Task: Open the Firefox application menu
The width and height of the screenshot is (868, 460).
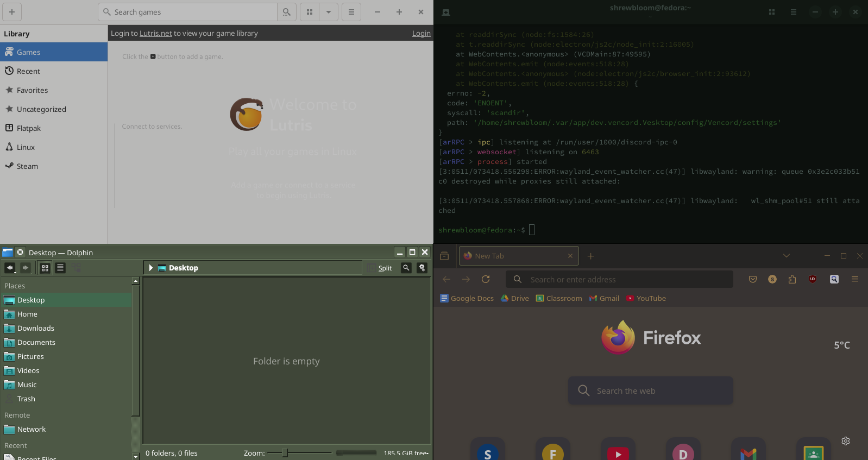Action: point(855,279)
